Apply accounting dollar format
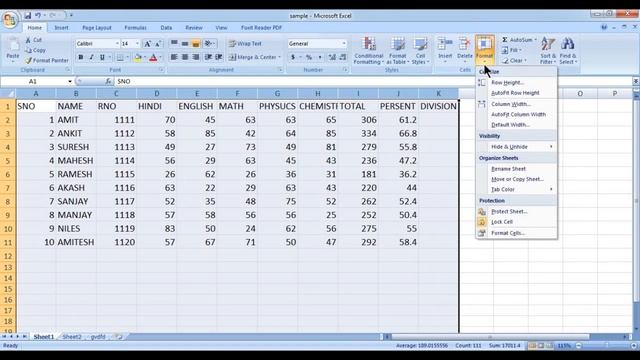 coord(293,58)
